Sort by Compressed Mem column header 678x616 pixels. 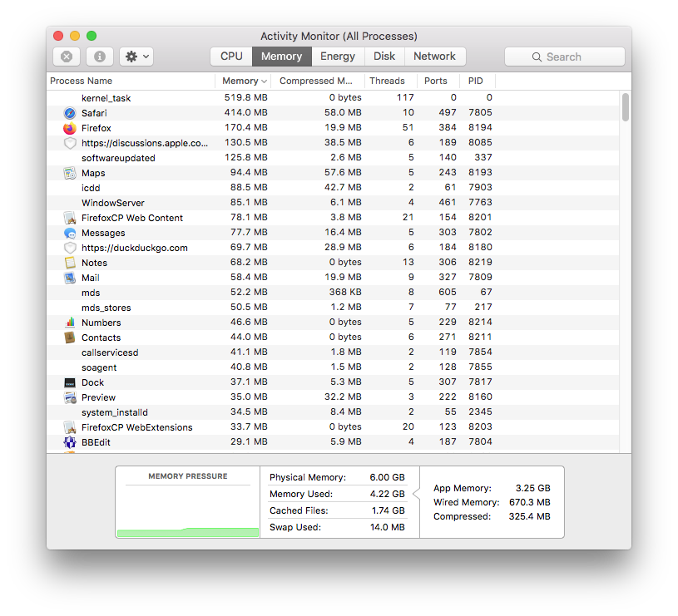click(x=318, y=81)
